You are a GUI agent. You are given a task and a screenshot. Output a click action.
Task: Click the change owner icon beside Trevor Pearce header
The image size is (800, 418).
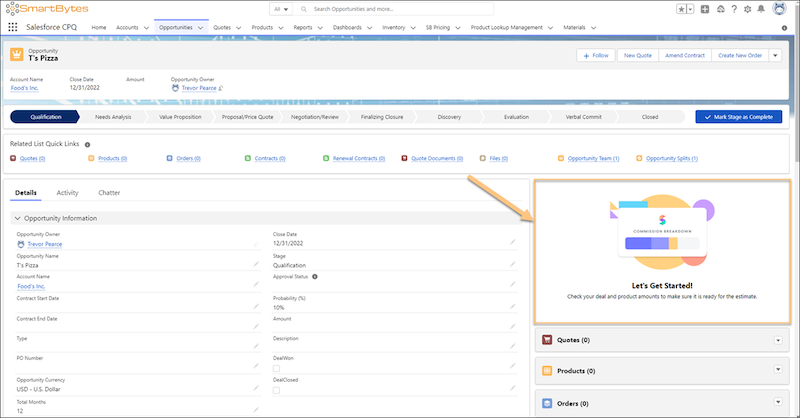(220, 88)
